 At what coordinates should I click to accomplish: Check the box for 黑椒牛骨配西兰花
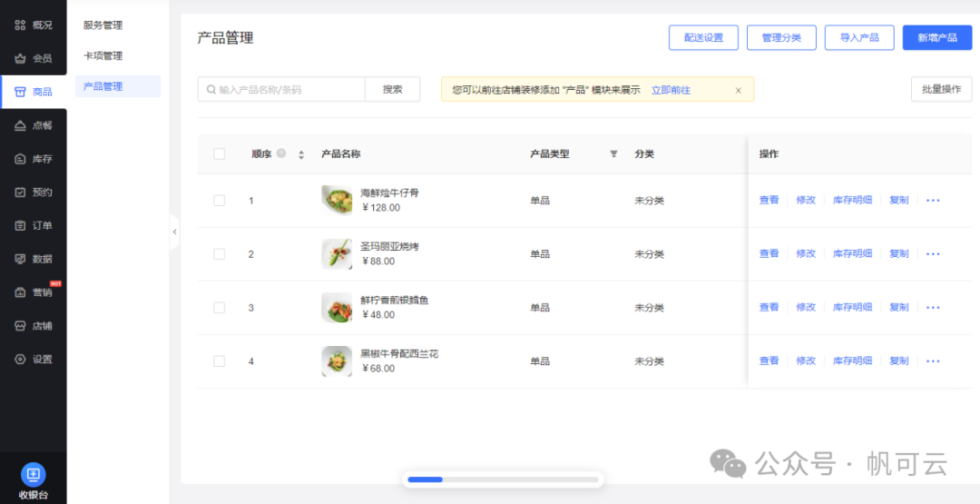pyautogui.click(x=220, y=361)
